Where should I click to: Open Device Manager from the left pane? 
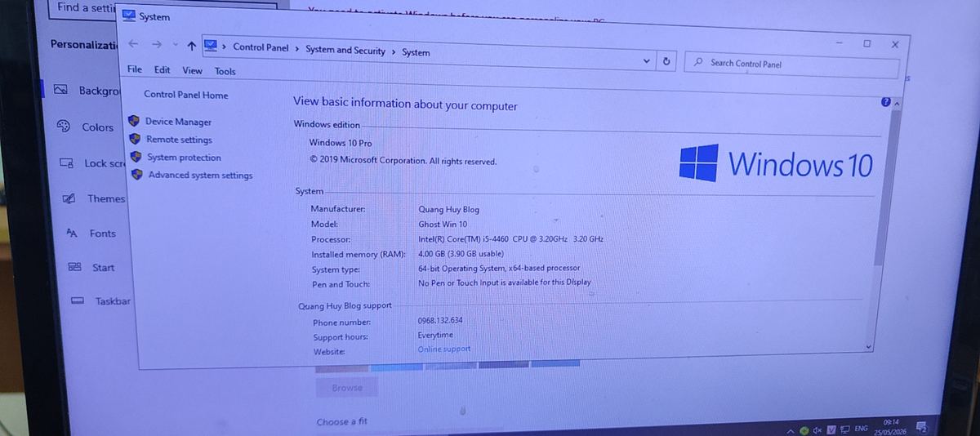point(178,122)
